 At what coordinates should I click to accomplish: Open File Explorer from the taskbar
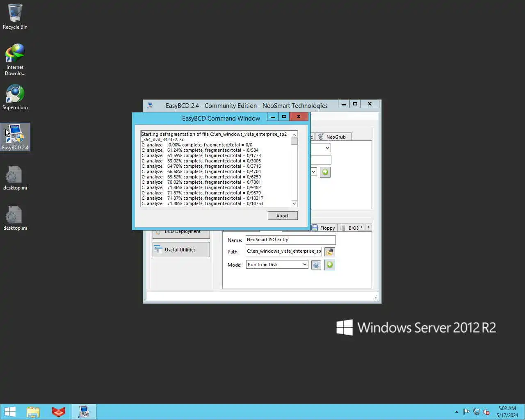point(33,412)
